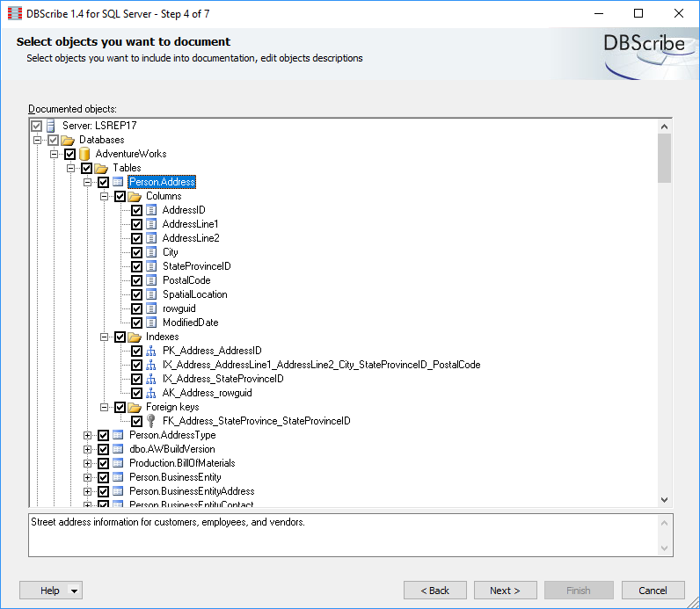The width and height of the screenshot is (700, 609).
Task: Click the Indexes folder icon
Action: [135, 337]
